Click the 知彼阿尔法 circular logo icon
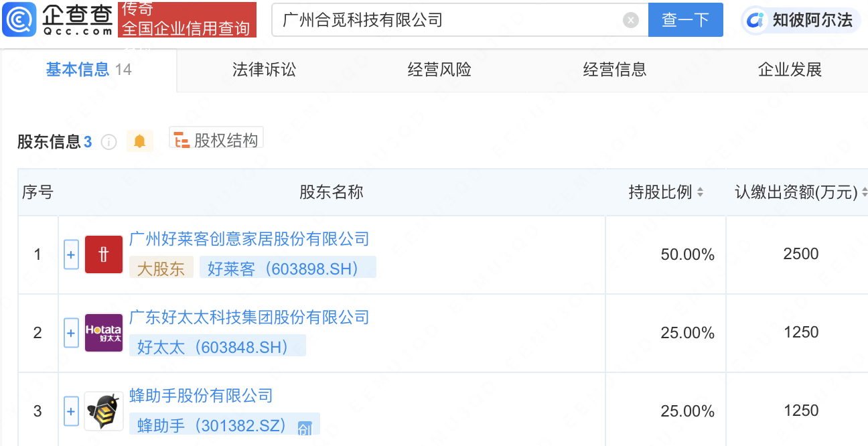This screenshot has width=868, height=446. tap(755, 20)
